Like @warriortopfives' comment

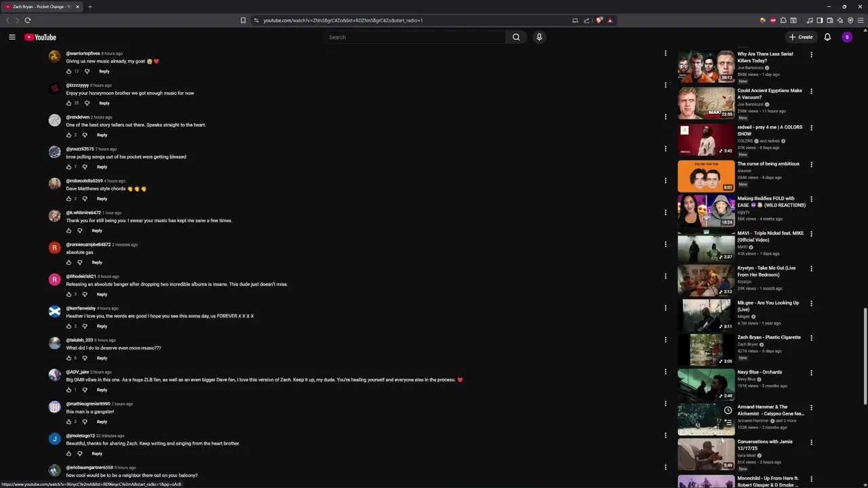click(x=68, y=71)
